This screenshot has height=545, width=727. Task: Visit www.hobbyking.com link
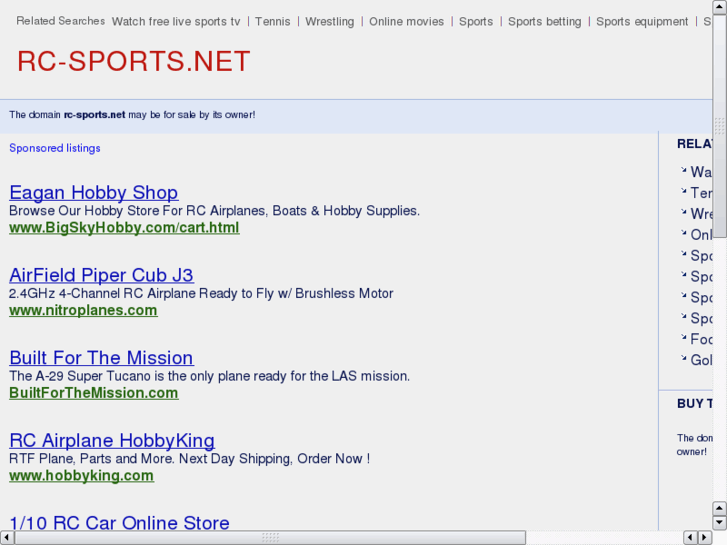(x=82, y=475)
